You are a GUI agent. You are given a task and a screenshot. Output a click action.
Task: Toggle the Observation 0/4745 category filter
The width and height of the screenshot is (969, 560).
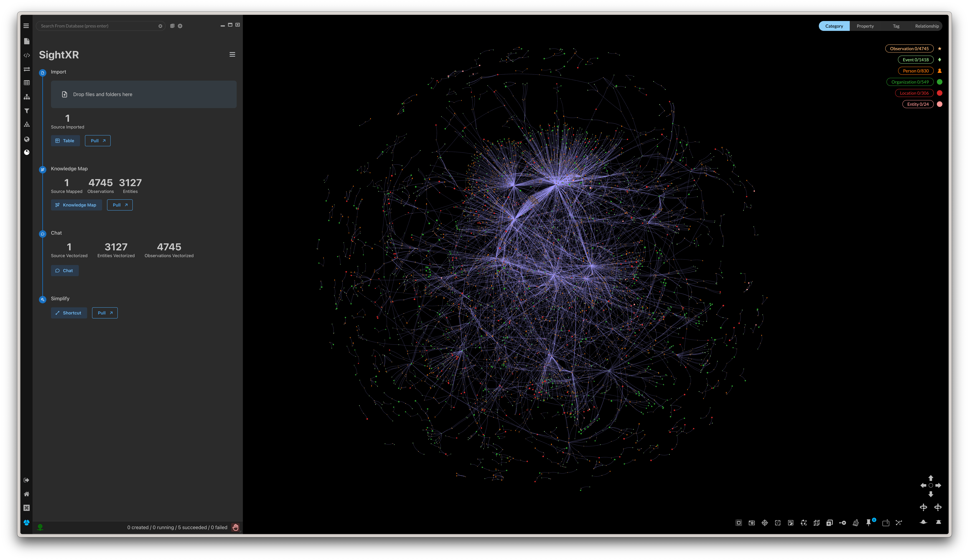(x=909, y=48)
